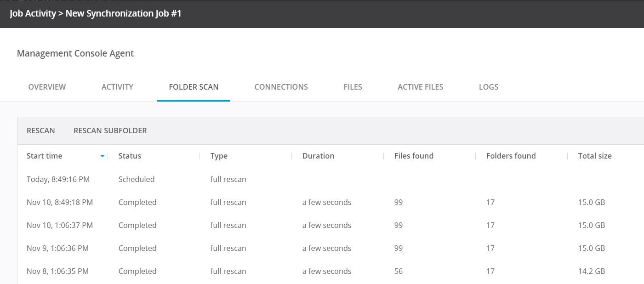This screenshot has width=644, height=284.
Task: Go to the Connections tab
Action: click(281, 87)
